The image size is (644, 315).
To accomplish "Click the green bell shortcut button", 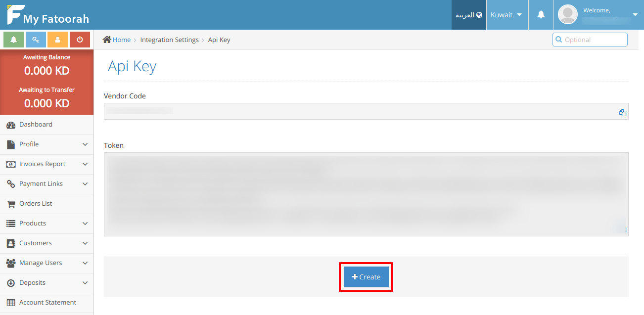I will pos(14,40).
